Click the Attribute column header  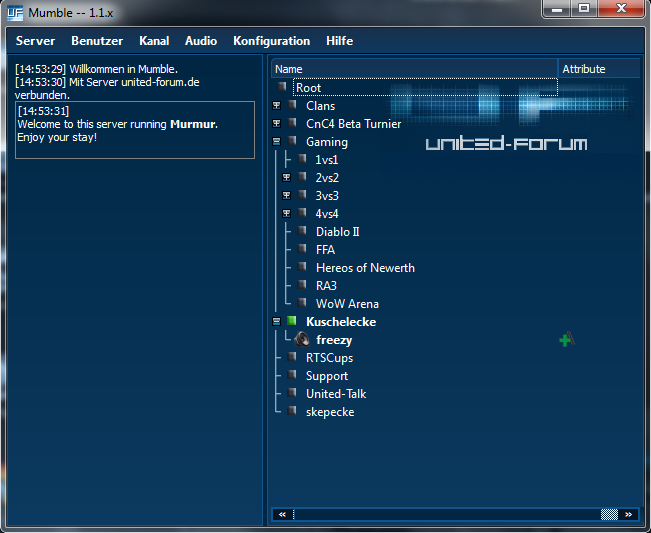pyautogui.click(x=599, y=69)
